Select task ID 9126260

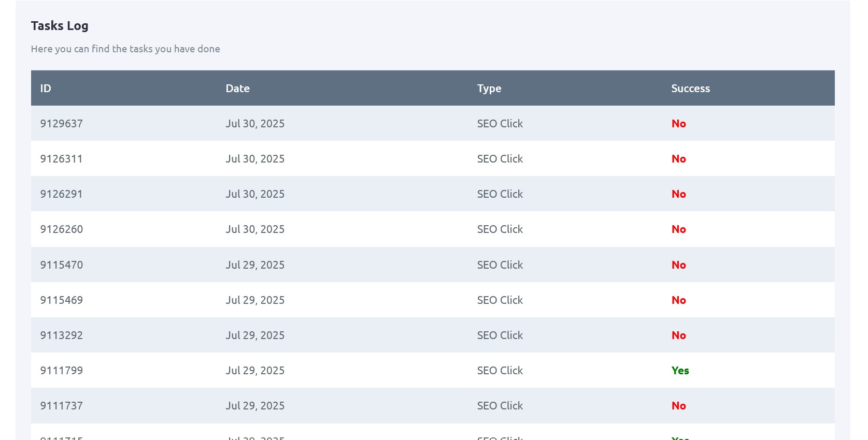tap(61, 229)
